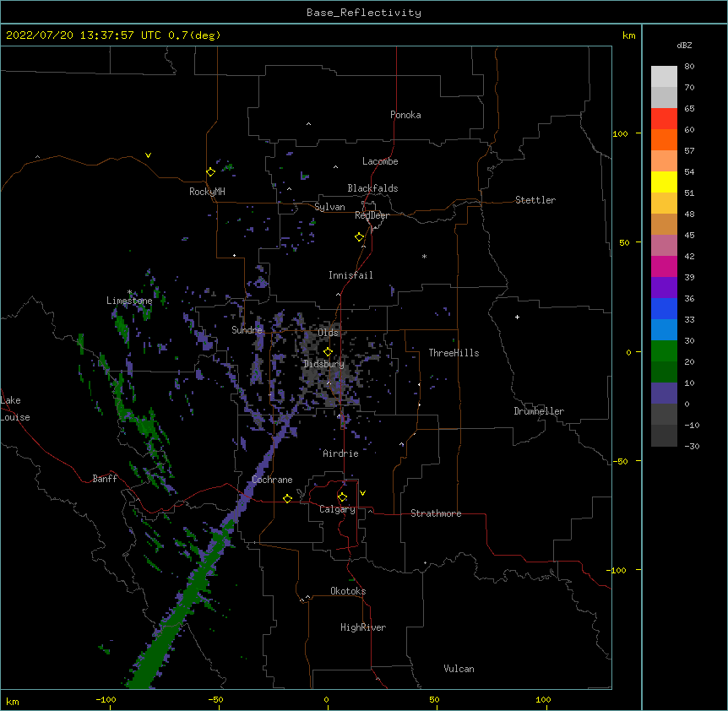The height and width of the screenshot is (711, 728).
Task: Click the RockyMH label
Action: 207,192
